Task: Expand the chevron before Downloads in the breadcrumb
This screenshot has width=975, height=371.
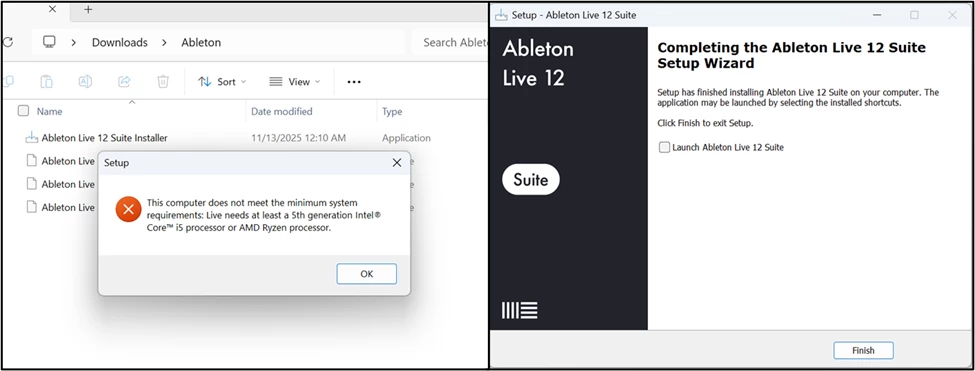Action: point(74,42)
